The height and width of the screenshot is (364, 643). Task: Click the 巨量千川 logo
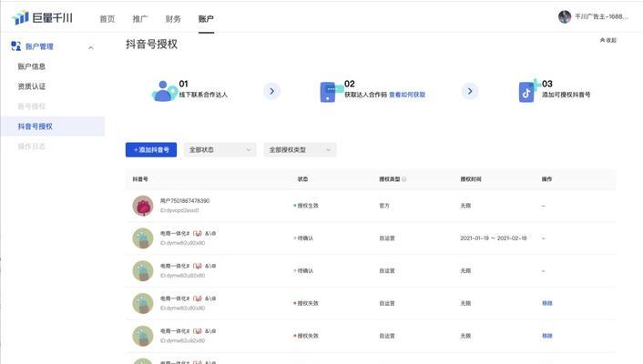click(x=43, y=17)
